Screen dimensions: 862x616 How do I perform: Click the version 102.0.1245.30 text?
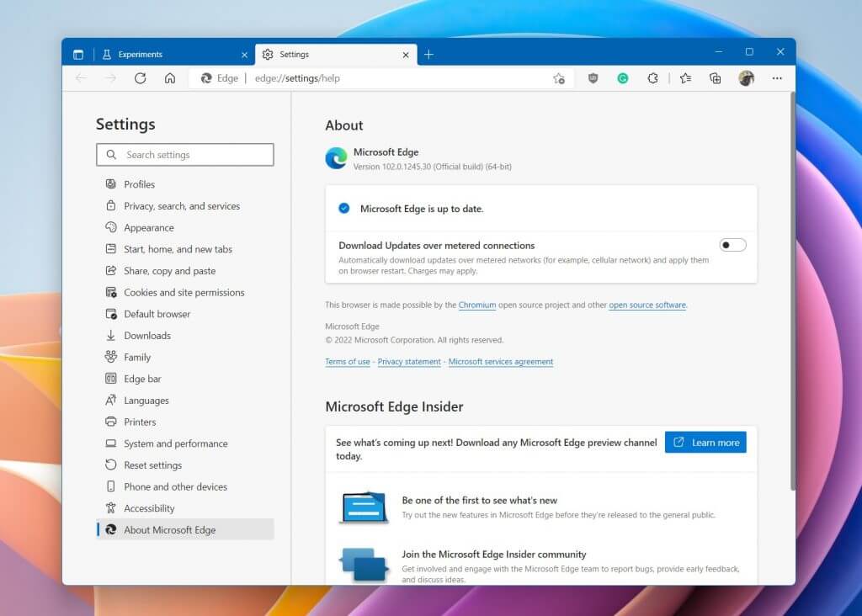click(432, 167)
